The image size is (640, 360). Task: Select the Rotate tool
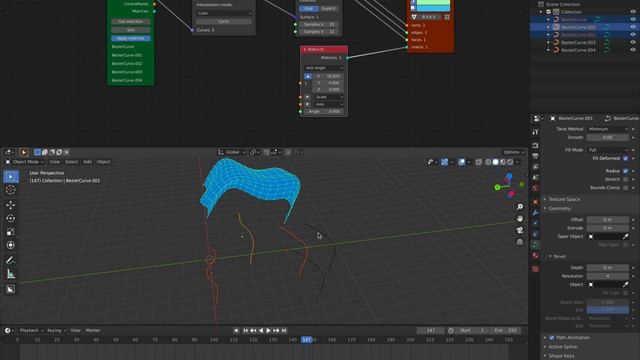point(11,218)
